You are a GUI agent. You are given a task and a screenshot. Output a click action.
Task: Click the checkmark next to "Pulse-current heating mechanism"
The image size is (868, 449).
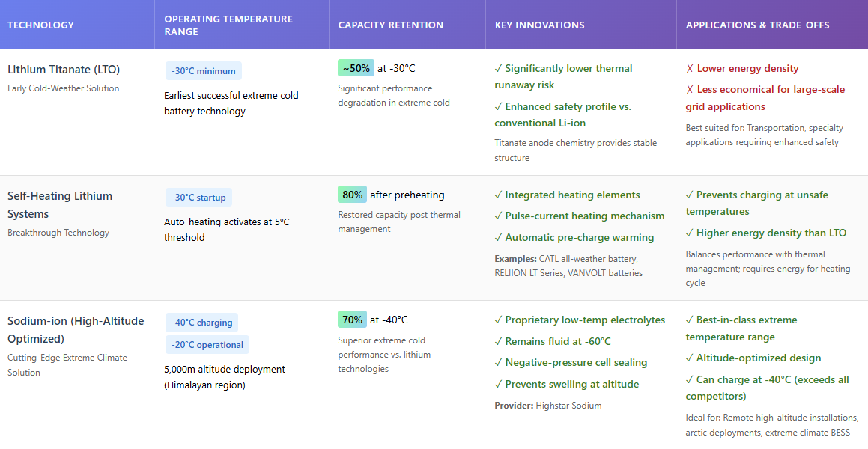click(499, 216)
